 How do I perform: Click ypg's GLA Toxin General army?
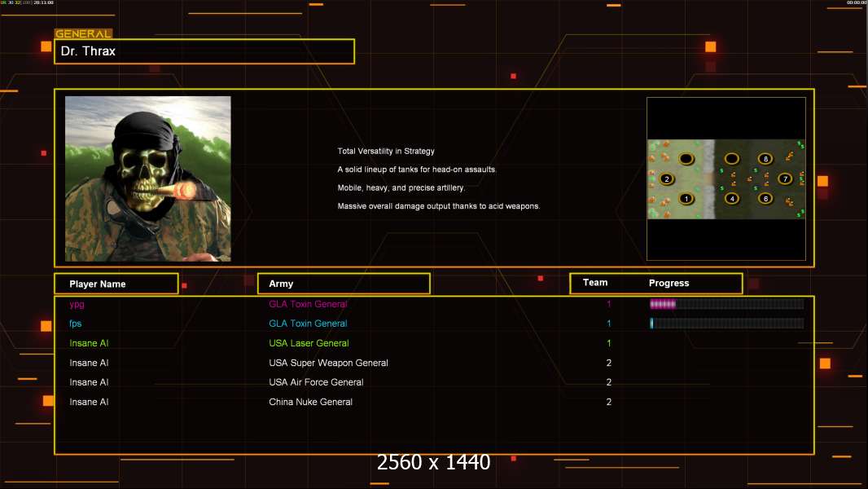coord(308,304)
